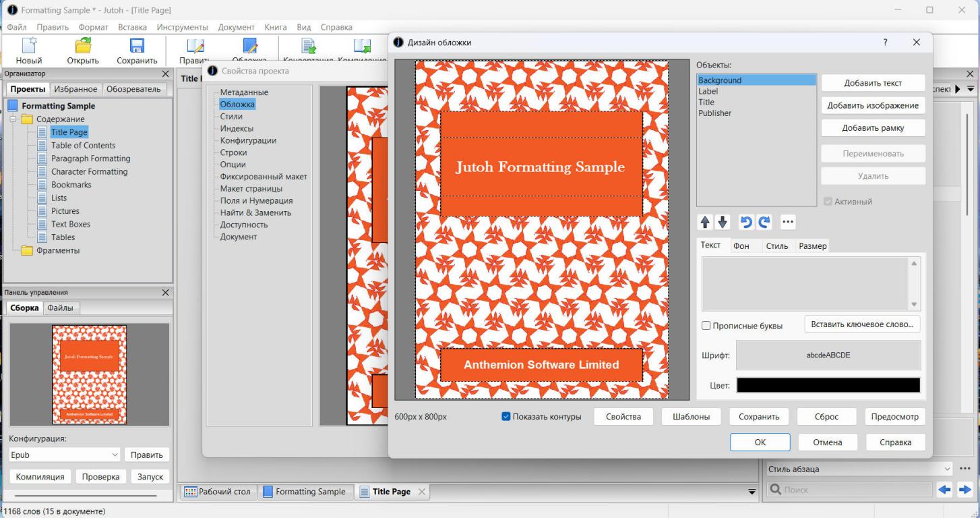Collapse the Содержание folder in the project tree

[x=13, y=119]
